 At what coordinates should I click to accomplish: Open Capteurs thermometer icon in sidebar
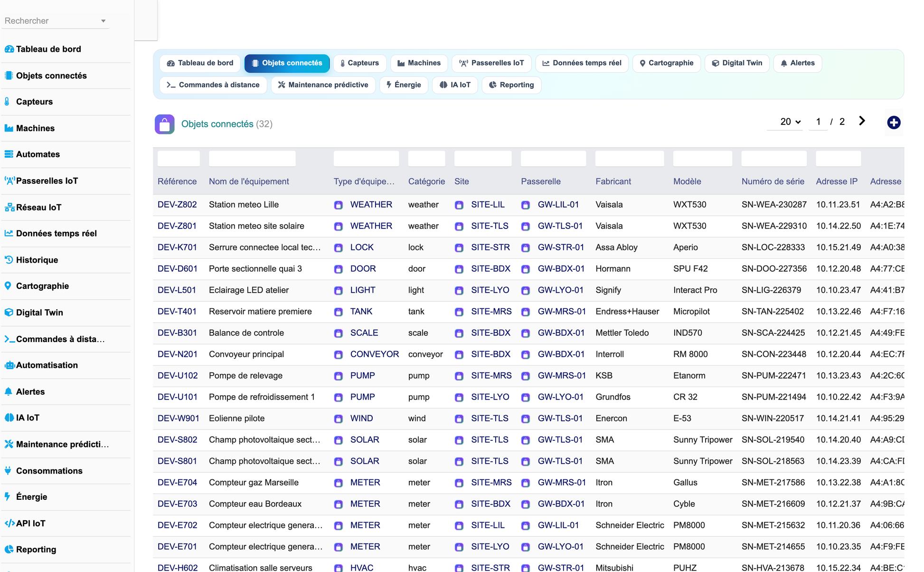[x=7, y=102]
